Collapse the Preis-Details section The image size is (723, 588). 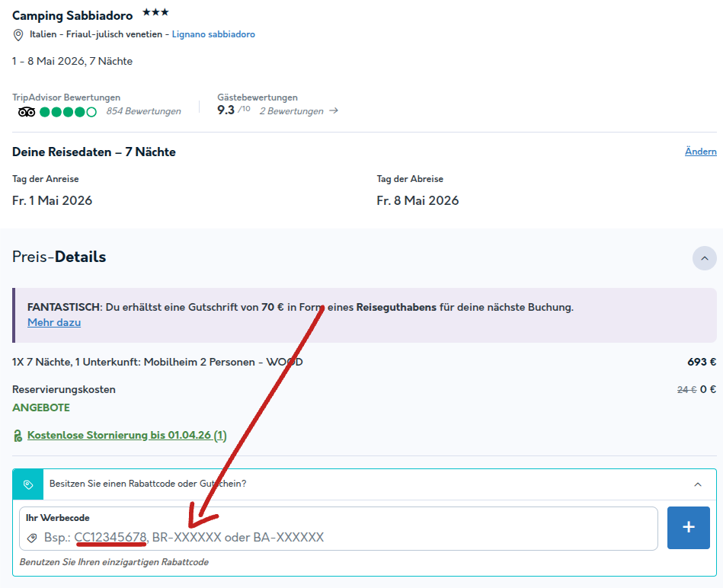pos(704,258)
